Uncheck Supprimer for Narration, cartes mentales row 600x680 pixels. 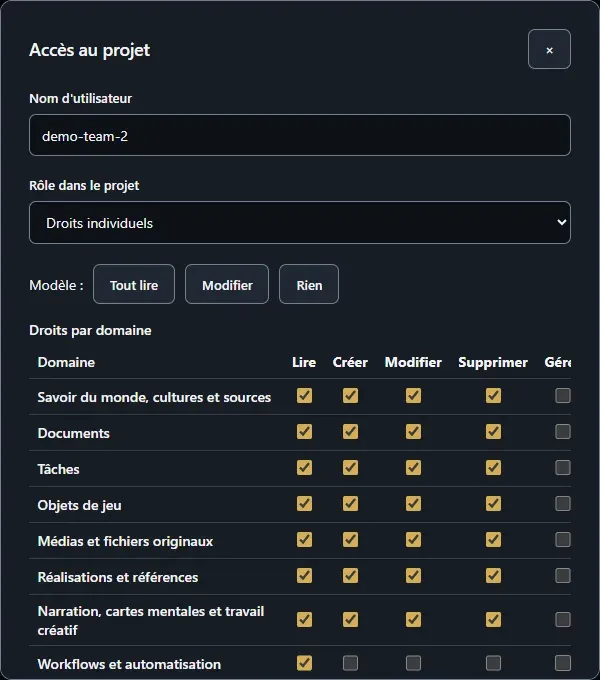(x=493, y=619)
